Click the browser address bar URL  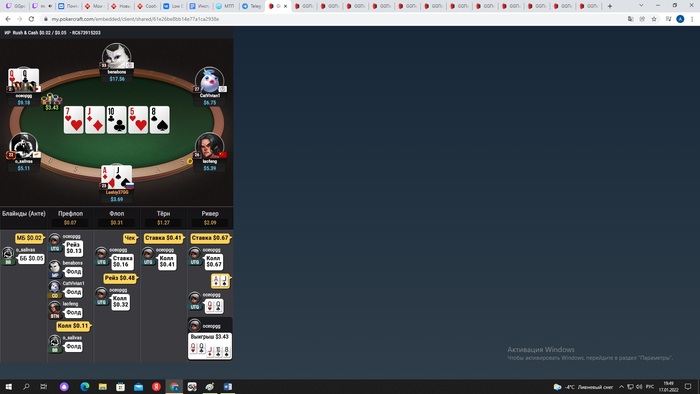tap(135, 19)
